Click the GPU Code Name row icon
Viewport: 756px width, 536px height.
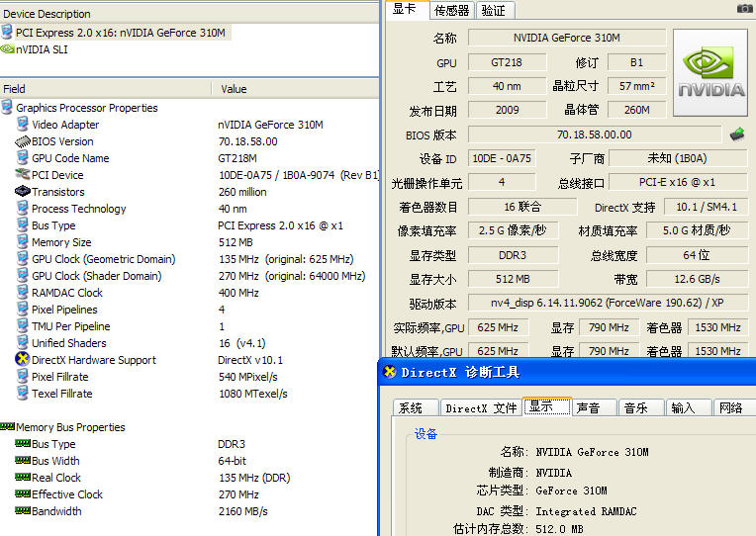(x=22, y=157)
